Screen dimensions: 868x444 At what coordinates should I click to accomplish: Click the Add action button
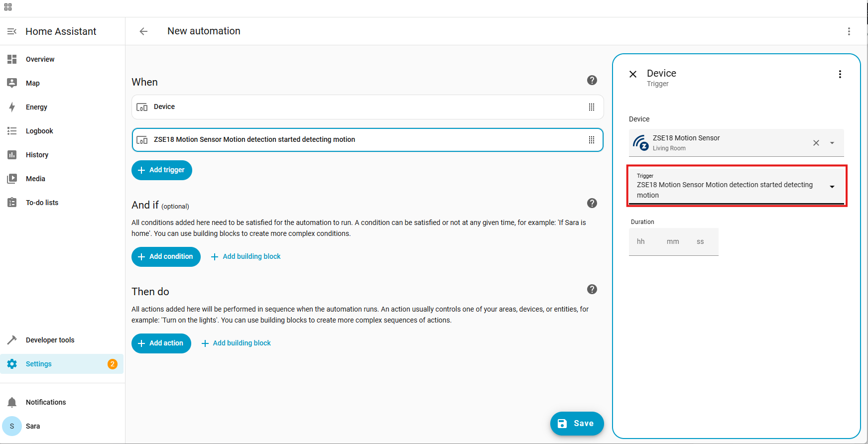161,343
